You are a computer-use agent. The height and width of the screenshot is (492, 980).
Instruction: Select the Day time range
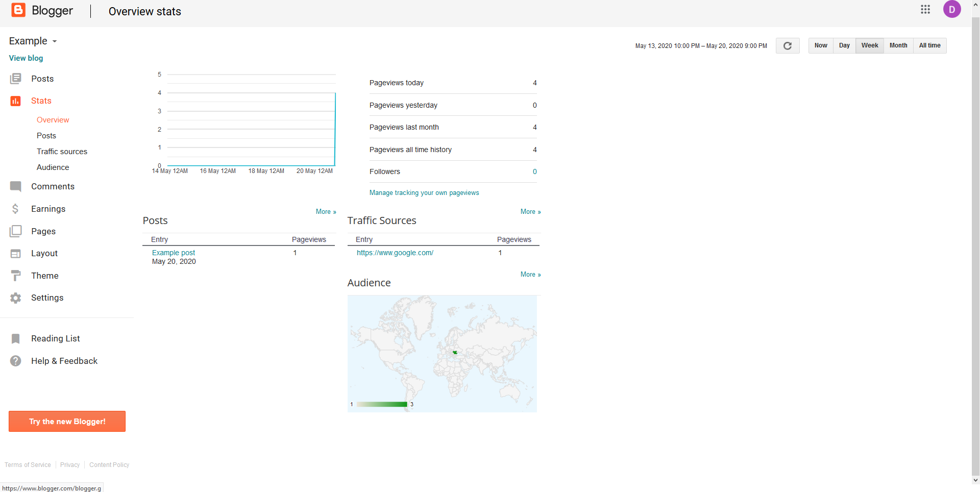click(x=844, y=45)
